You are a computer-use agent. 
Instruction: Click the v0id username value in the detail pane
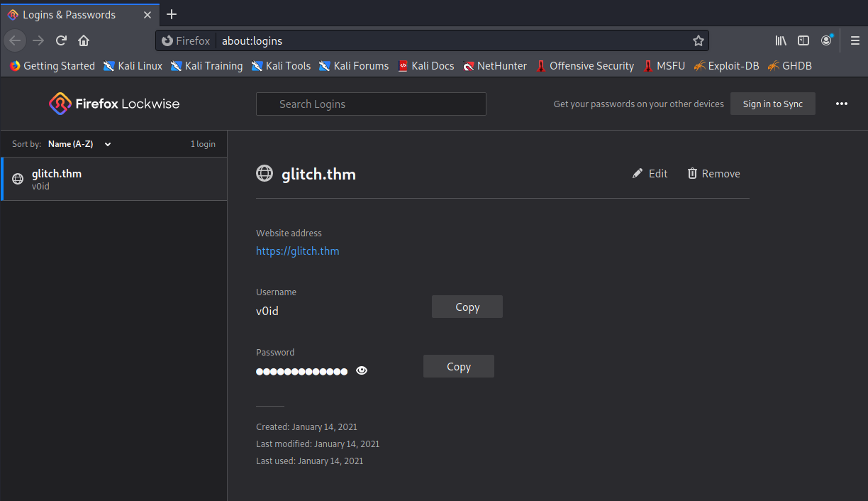tap(267, 311)
